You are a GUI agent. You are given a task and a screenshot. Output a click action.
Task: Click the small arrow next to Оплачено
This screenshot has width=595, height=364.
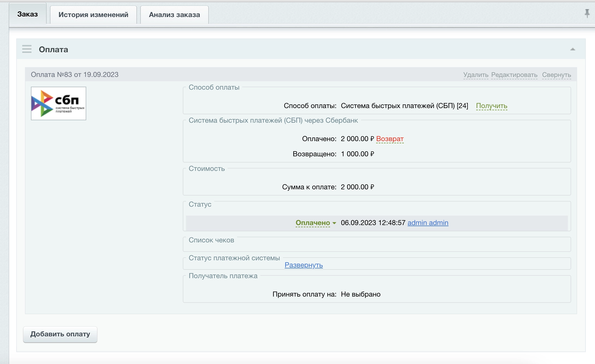click(x=334, y=223)
